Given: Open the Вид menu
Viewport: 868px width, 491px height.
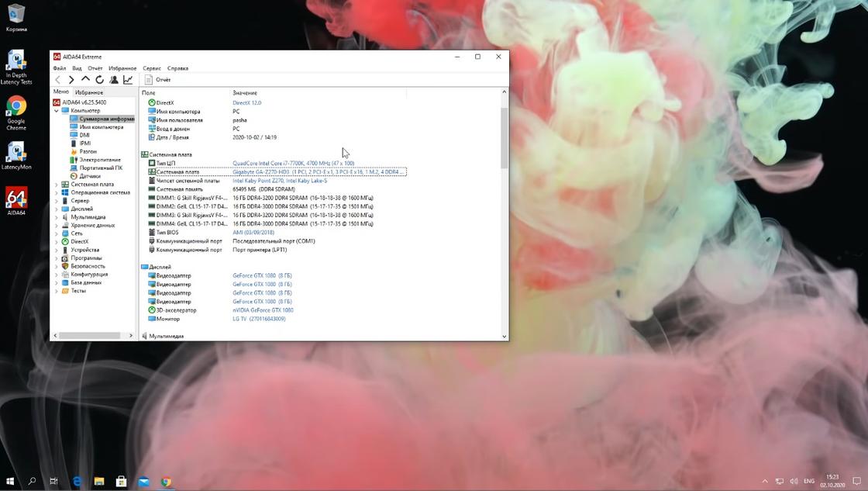Looking at the screenshot, I should [x=77, y=68].
